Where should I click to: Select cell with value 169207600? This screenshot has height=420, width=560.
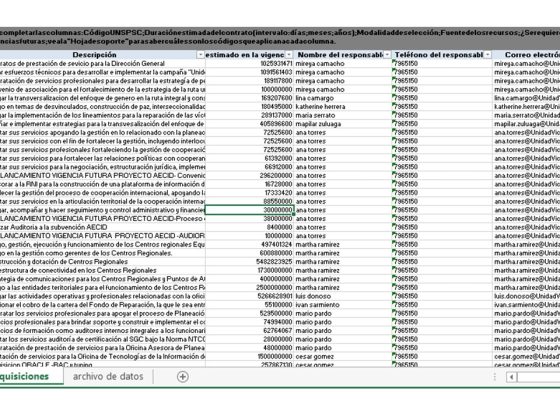[x=249, y=98]
